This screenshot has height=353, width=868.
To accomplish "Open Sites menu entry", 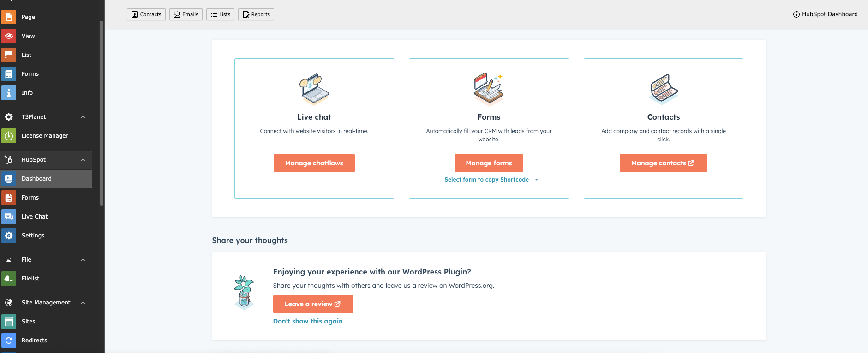I will 46,322.
